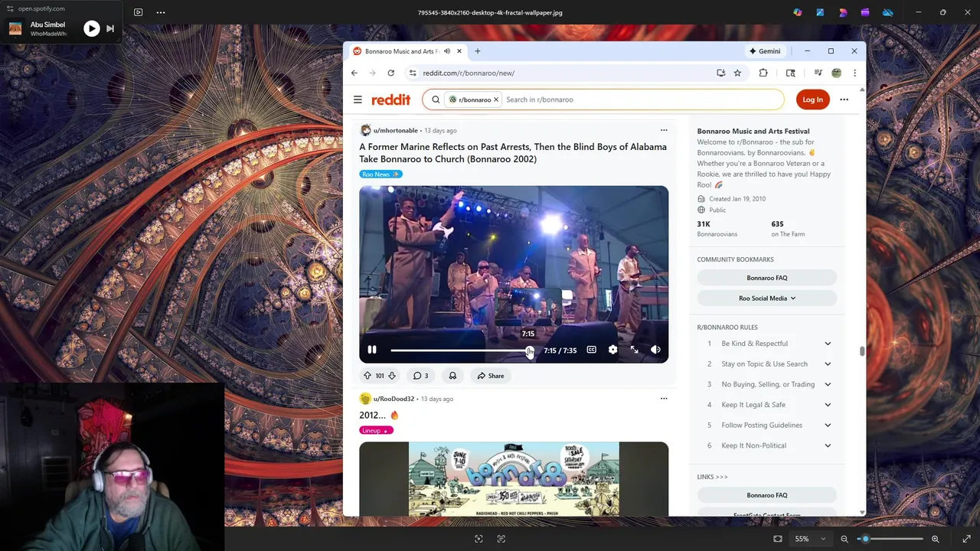The image size is (980, 551).
Task: Open the Chrome profile avatar
Action: (x=836, y=73)
